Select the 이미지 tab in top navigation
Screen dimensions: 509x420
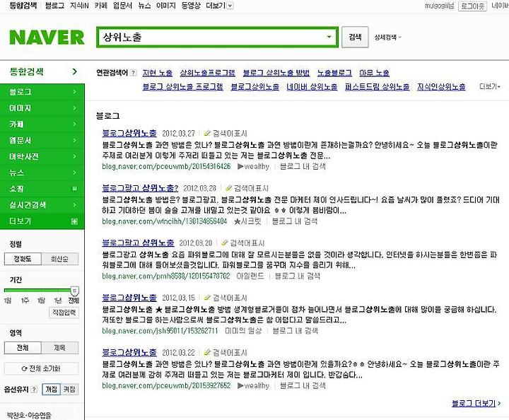click(x=166, y=6)
